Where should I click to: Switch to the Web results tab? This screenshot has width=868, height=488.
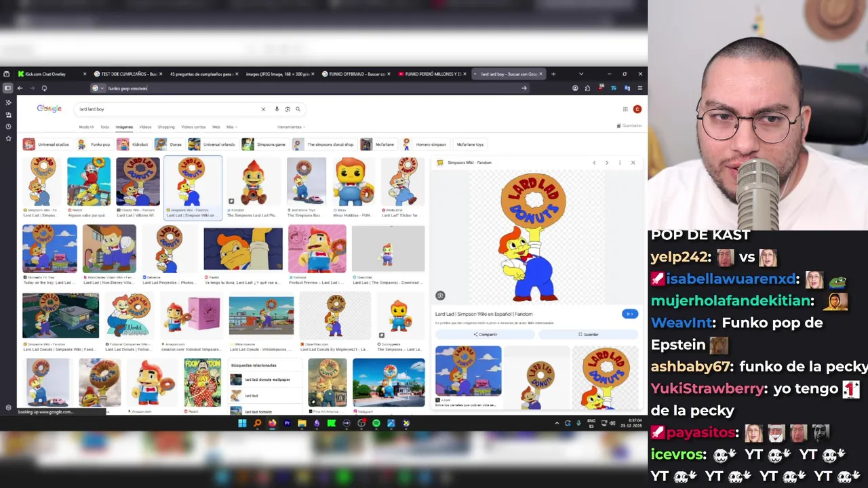tap(216, 127)
